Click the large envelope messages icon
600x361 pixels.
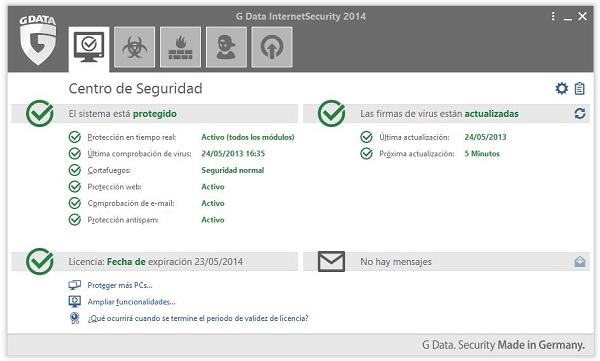pos(331,261)
